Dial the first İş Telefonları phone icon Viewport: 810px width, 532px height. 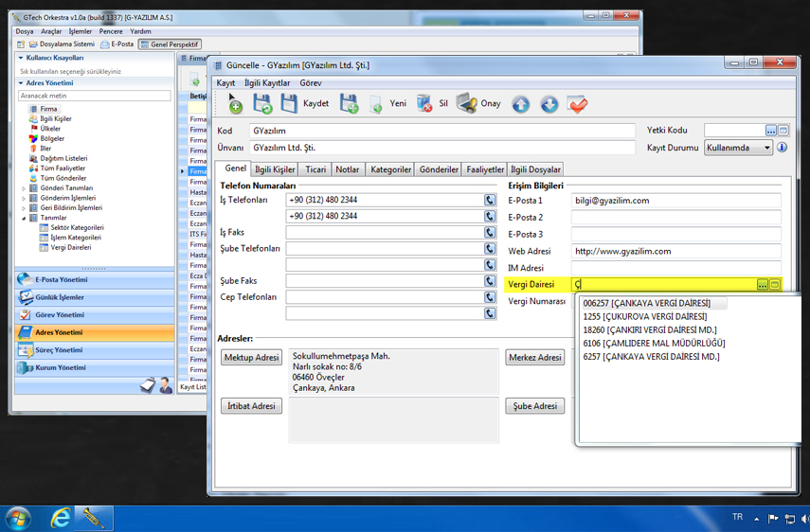point(490,201)
